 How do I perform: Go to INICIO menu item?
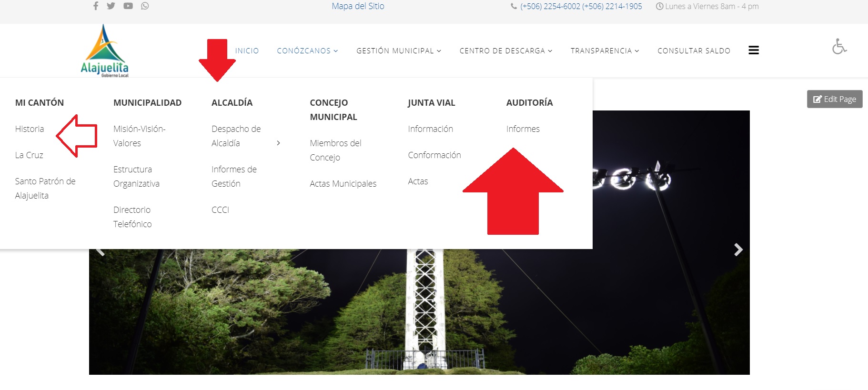tap(247, 50)
